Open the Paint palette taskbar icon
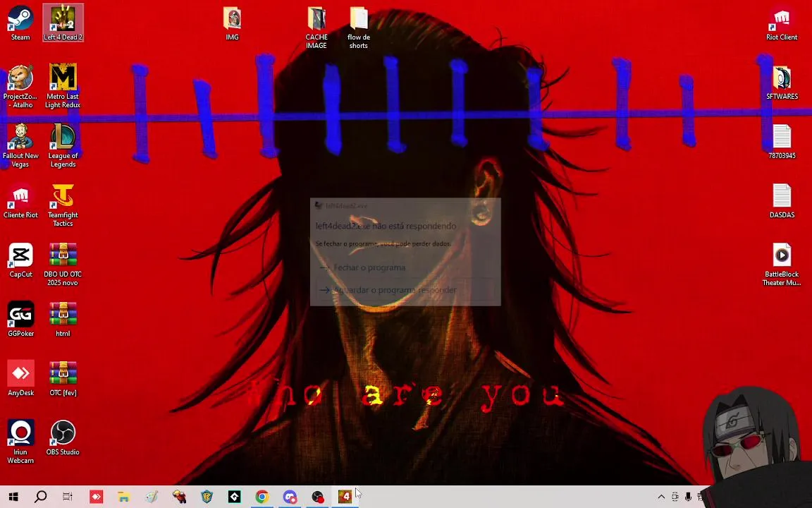This screenshot has height=508, width=812. (x=152, y=497)
